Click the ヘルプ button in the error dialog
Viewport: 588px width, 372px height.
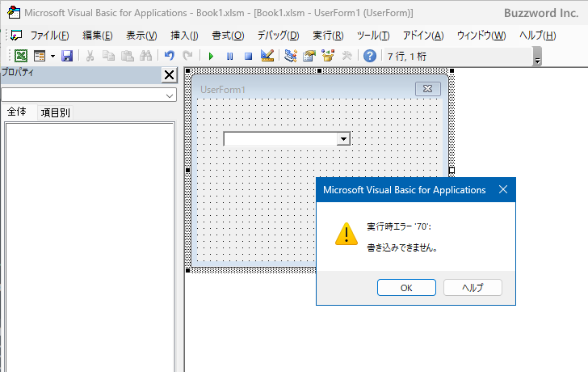coord(472,288)
